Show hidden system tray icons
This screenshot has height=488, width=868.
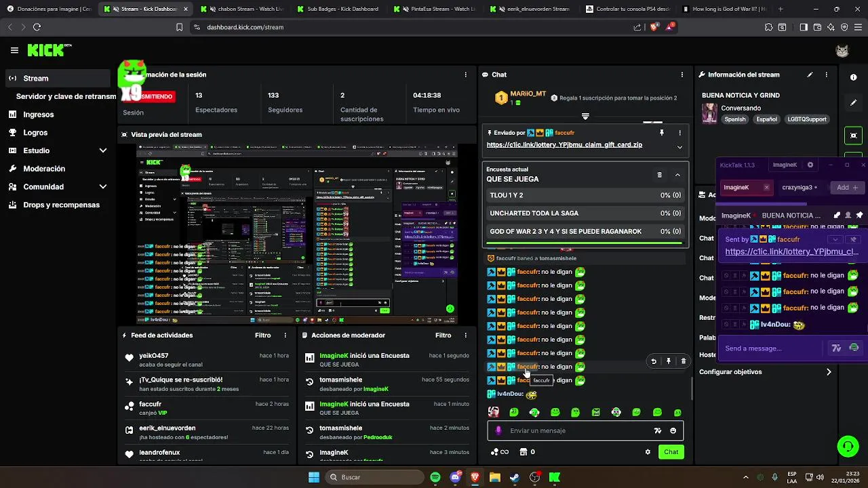(746, 477)
